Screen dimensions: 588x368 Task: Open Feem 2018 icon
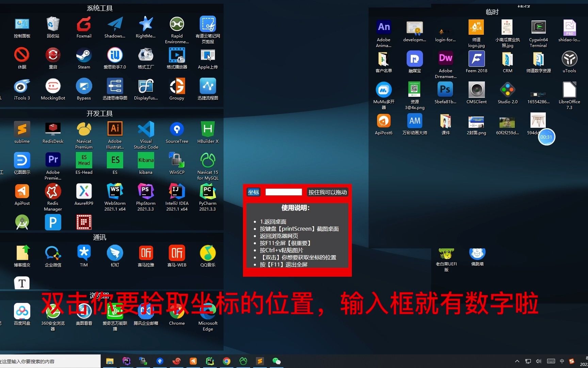(476, 62)
